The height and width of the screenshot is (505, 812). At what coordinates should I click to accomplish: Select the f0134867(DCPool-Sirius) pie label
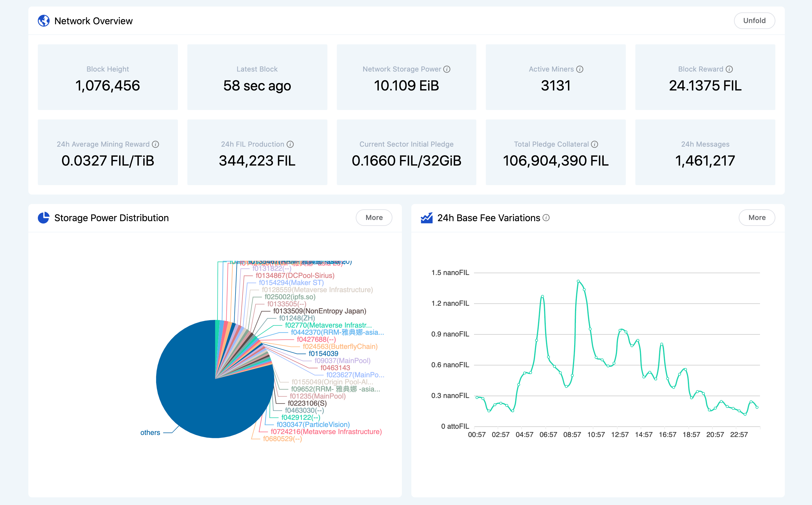[x=295, y=276]
